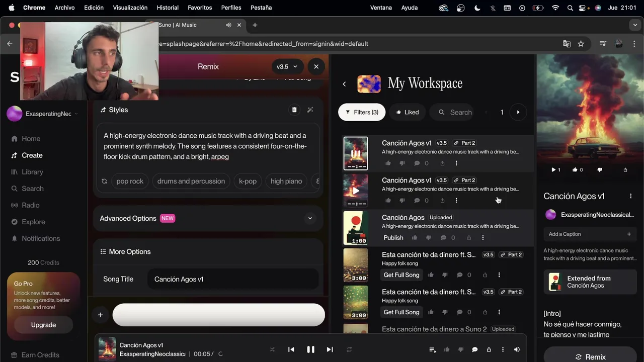Click the play count icon under cover art

coord(556,170)
